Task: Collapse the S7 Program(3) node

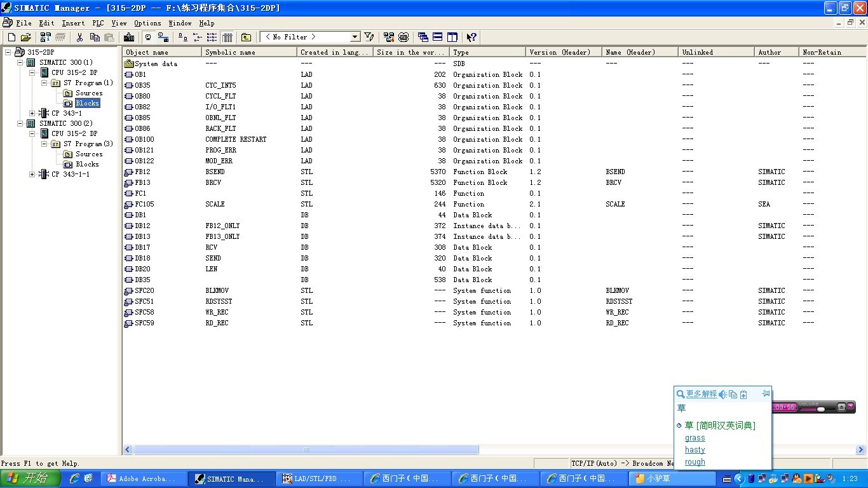Action: click(44, 144)
